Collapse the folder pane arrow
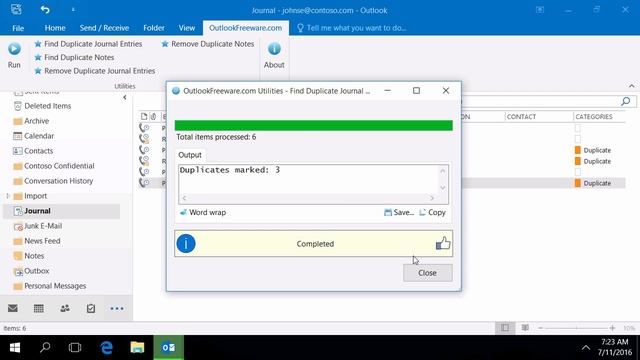 click(x=124, y=98)
